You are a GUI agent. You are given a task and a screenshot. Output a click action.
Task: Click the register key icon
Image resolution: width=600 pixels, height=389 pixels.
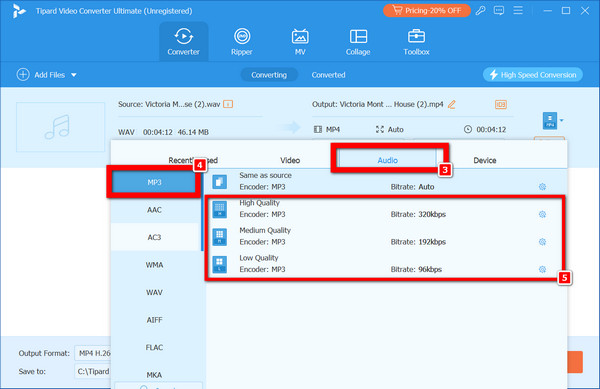[x=481, y=11]
